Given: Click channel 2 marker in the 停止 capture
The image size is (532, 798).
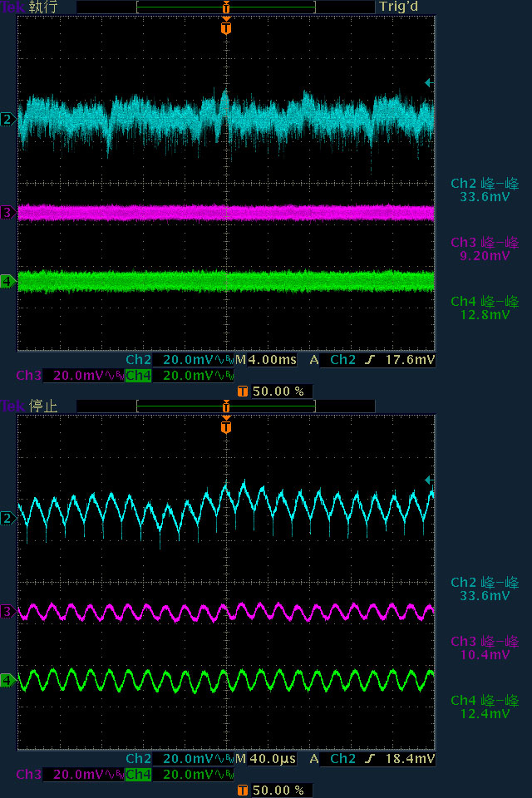Looking at the screenshot, I should pyautogui.click(x=7, y=519).
